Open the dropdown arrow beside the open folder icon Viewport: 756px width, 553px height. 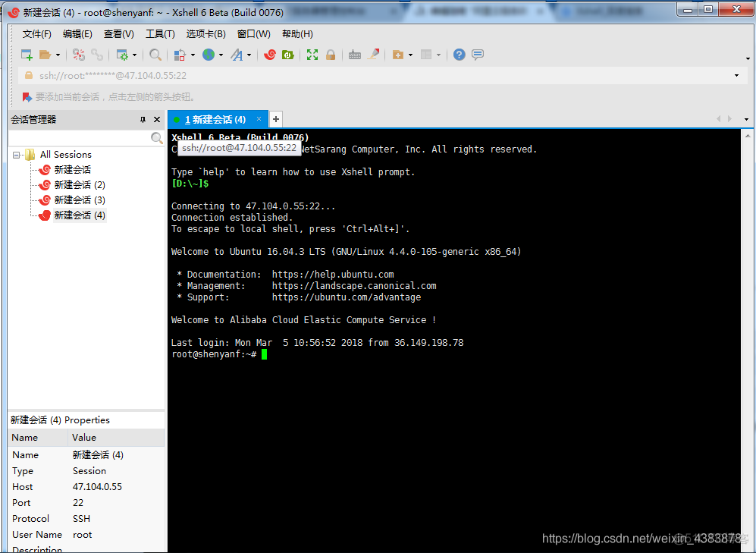tap(58, 55)
